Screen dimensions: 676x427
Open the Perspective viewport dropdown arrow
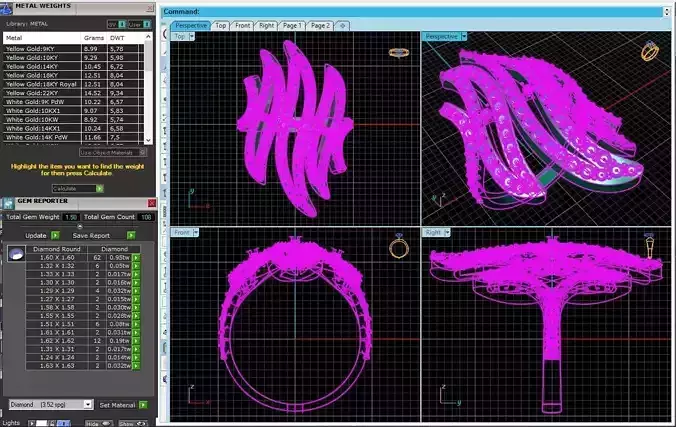[x=464, y=37]
